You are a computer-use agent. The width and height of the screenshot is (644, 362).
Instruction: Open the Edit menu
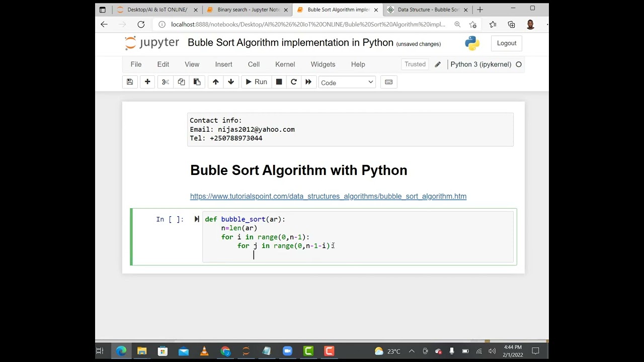[x=163, y=64]
